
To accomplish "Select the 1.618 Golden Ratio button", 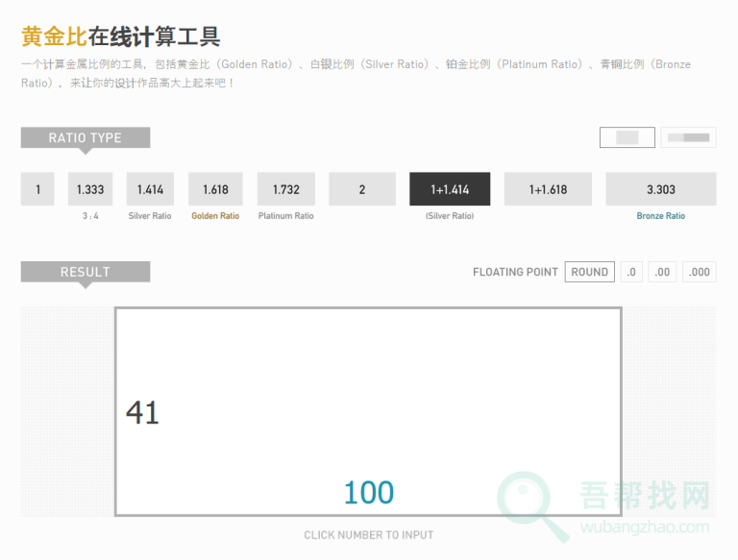I will click(x=215, y=189).
